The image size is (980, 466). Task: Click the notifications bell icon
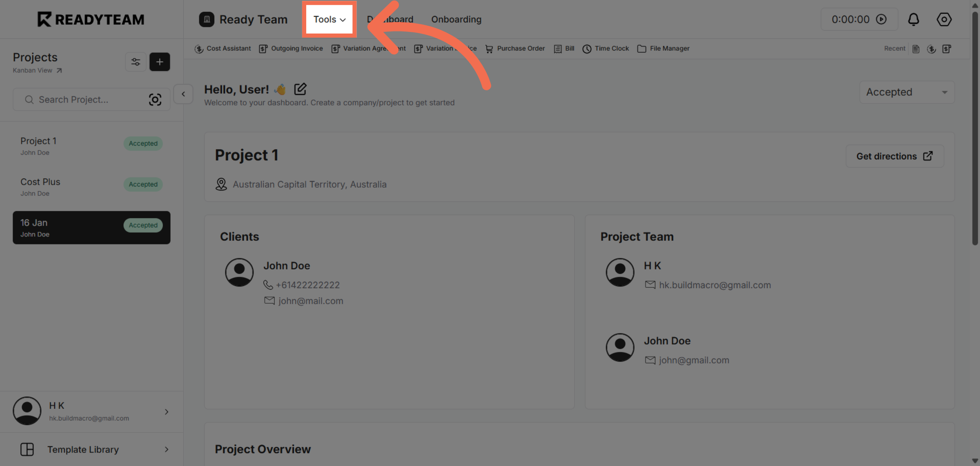coord(914,19)
